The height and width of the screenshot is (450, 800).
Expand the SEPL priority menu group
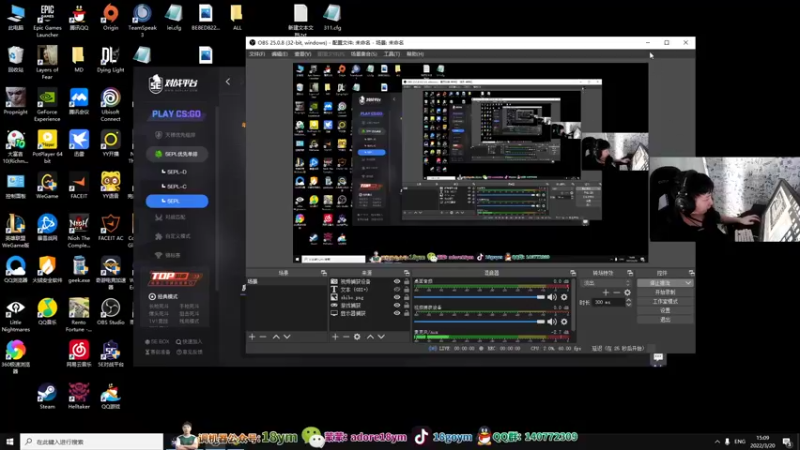pyautogui.click(x=177, y=154)
